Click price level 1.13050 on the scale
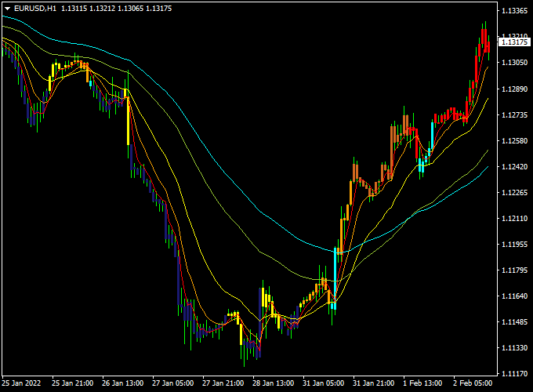The width and height of the screenshot is (533, 392). pos(515,63)
